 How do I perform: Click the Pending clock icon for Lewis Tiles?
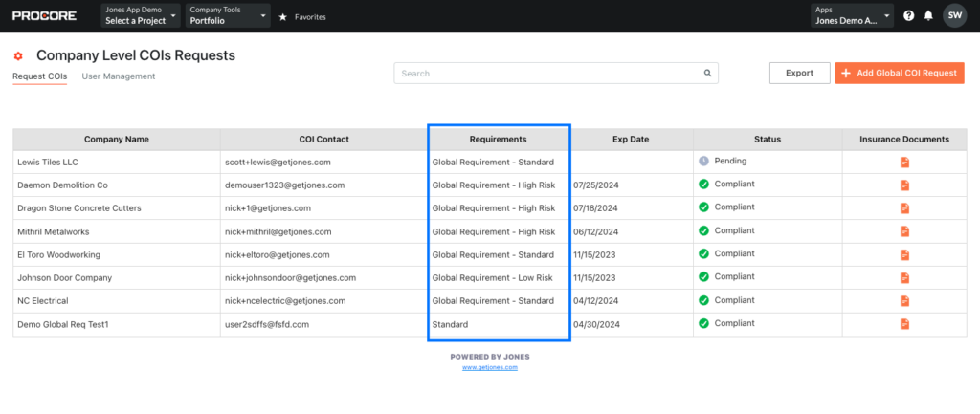pyautogui.click(x=703, y=161)
